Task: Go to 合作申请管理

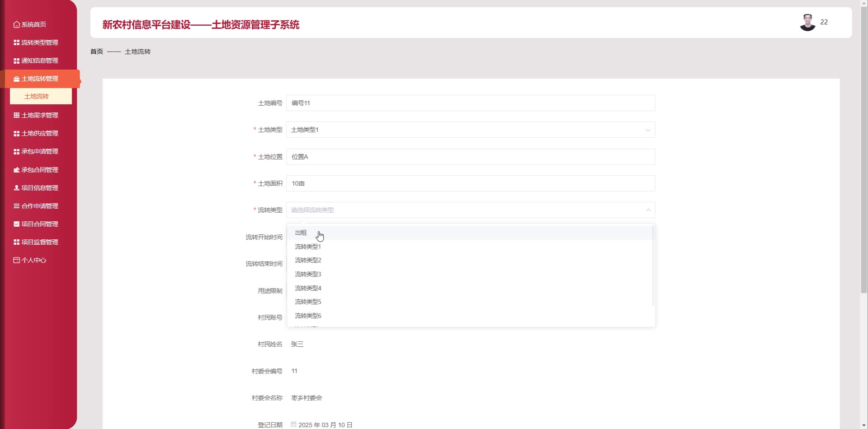Action: point(40,206)
